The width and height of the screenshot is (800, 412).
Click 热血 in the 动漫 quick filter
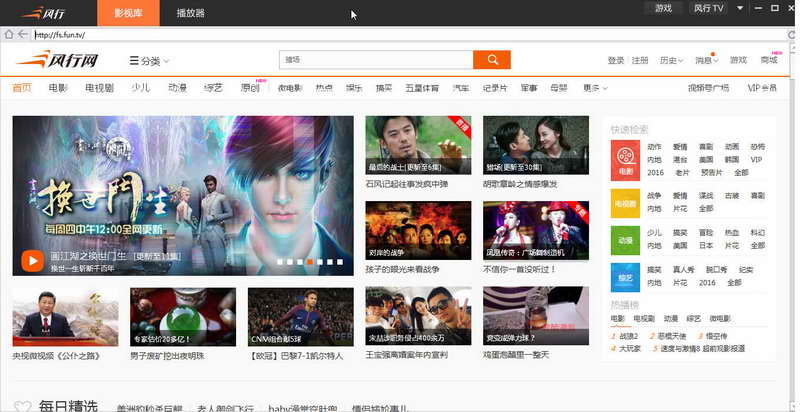pos(732,233)
